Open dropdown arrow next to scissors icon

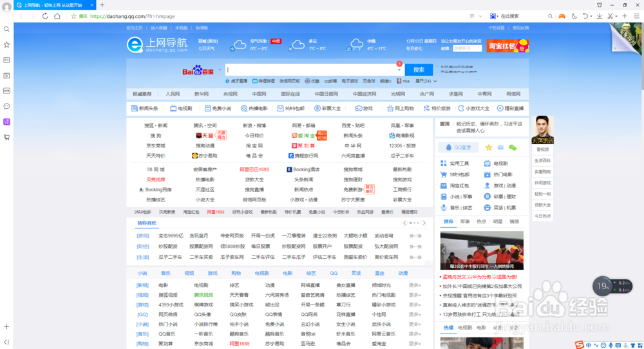click(x=616, y=17)
